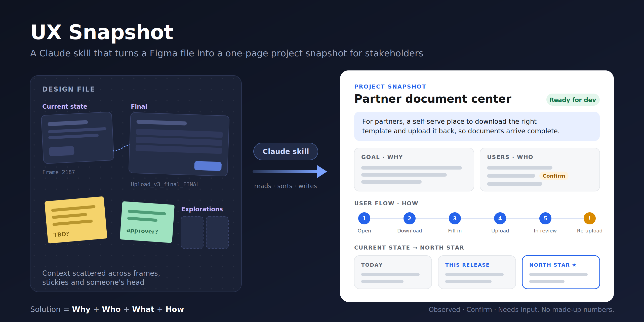Screen dimensions: 644x322
Task: Click the 'Solution = Why + Who' formula text
Action: tap(107, 309)
